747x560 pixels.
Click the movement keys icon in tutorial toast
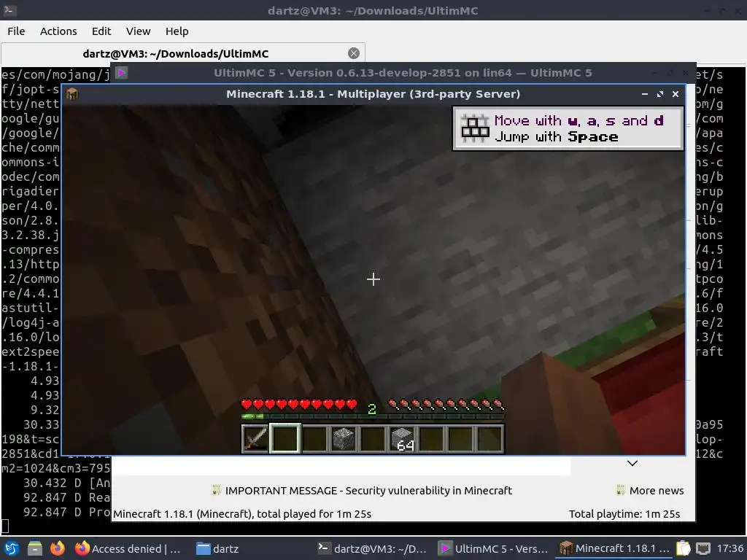474,128
